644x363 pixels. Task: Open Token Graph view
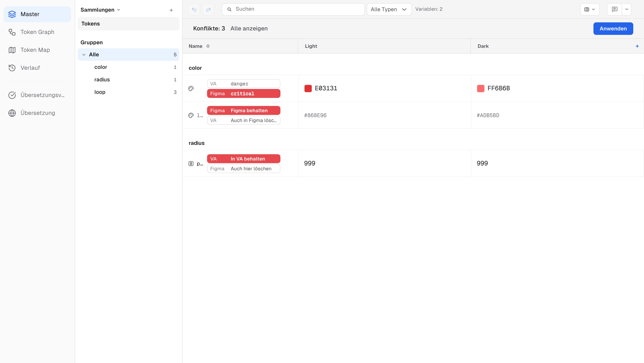[x=37, y=32]
